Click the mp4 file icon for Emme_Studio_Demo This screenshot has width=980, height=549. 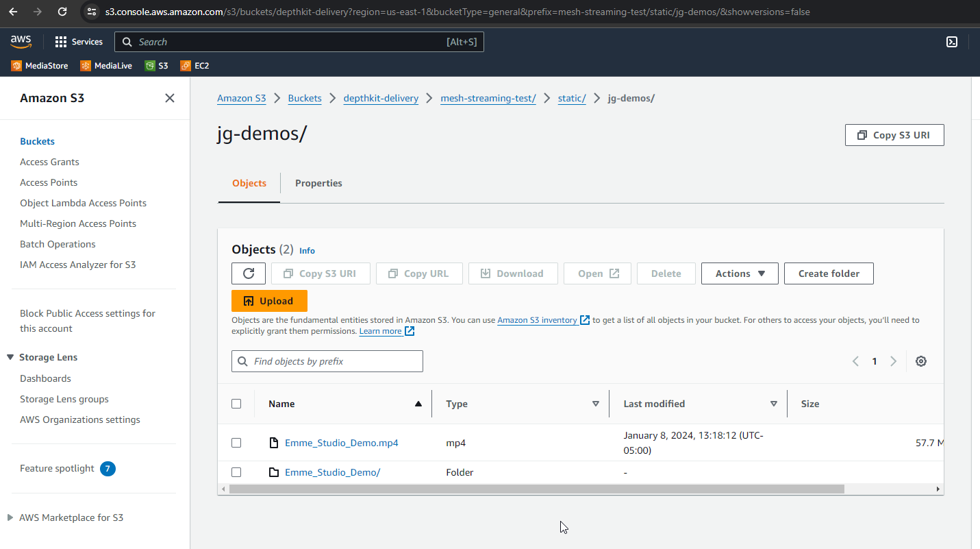[x=274, y=443]
